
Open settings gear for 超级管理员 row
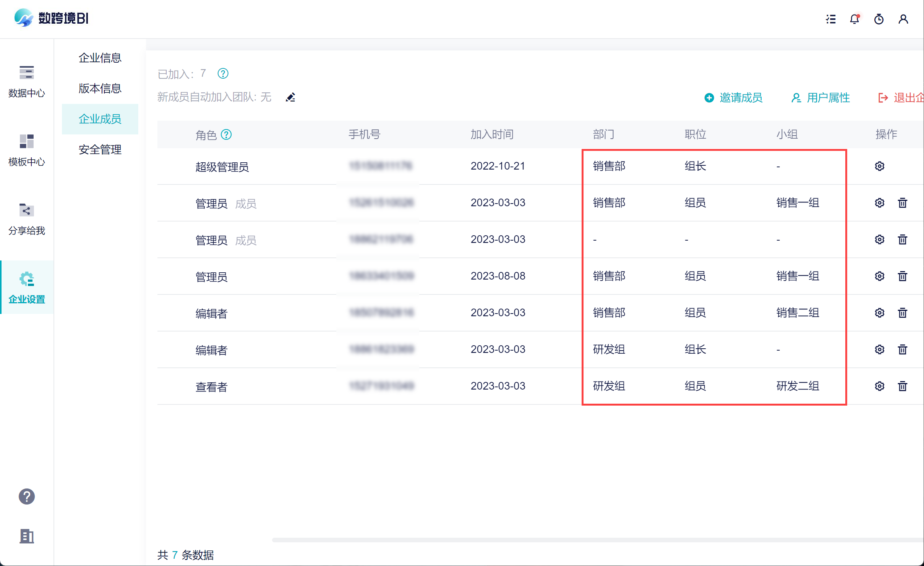coord(879,166)
